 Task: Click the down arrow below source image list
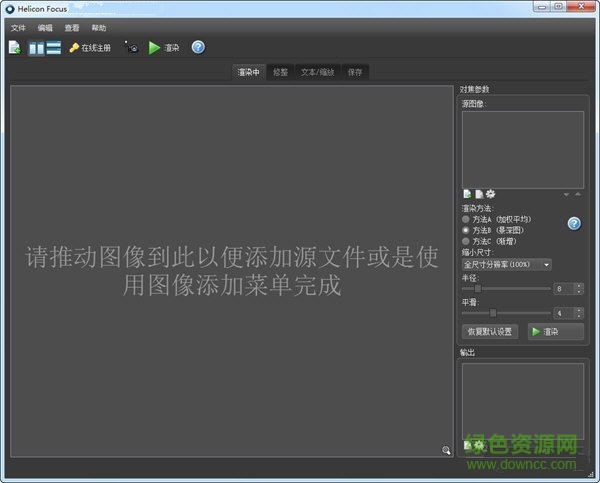(567, 194)
